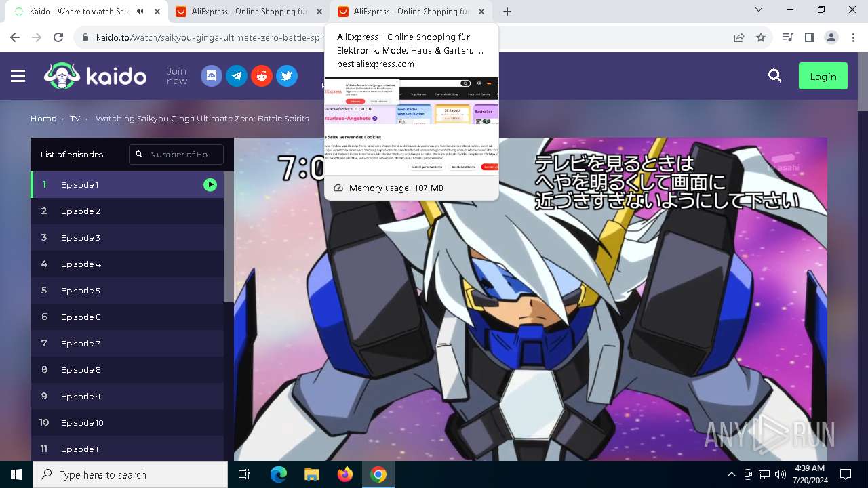
Task: Close the first AliExpress tab
Action: [319, 12]
